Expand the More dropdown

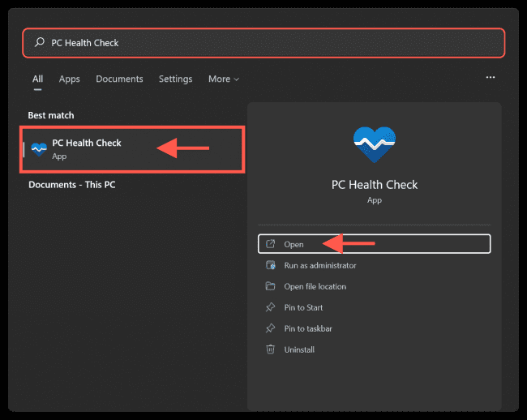tap(224, 79)
